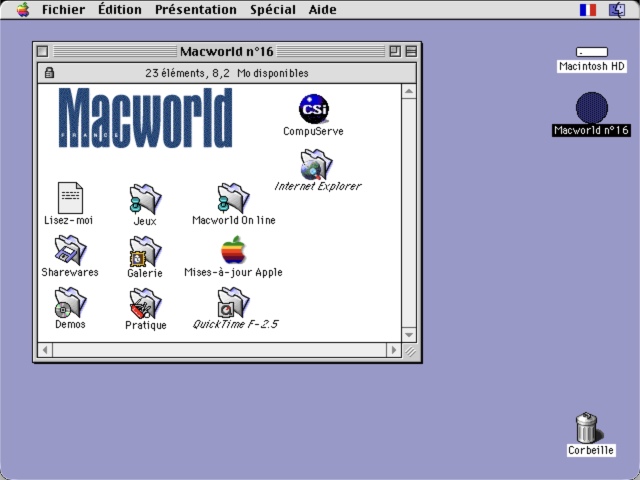Open the Jeux folder
The width and height of the screenshot is (640, 480).
pos(145,199)
